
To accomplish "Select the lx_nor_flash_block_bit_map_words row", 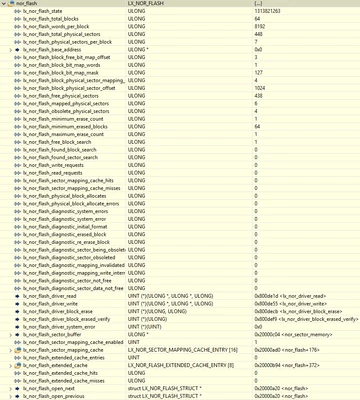I will pos(180,65).
